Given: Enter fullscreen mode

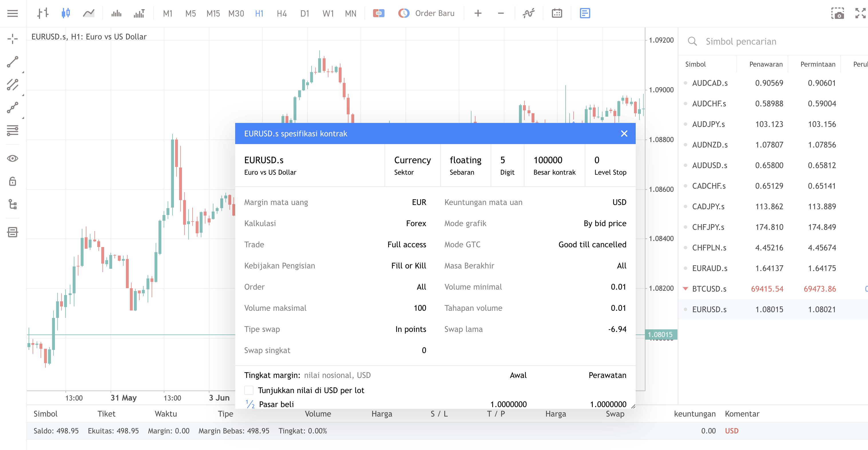Looking at the screenshot, I should pyautogui.click(x=860, y=13).
